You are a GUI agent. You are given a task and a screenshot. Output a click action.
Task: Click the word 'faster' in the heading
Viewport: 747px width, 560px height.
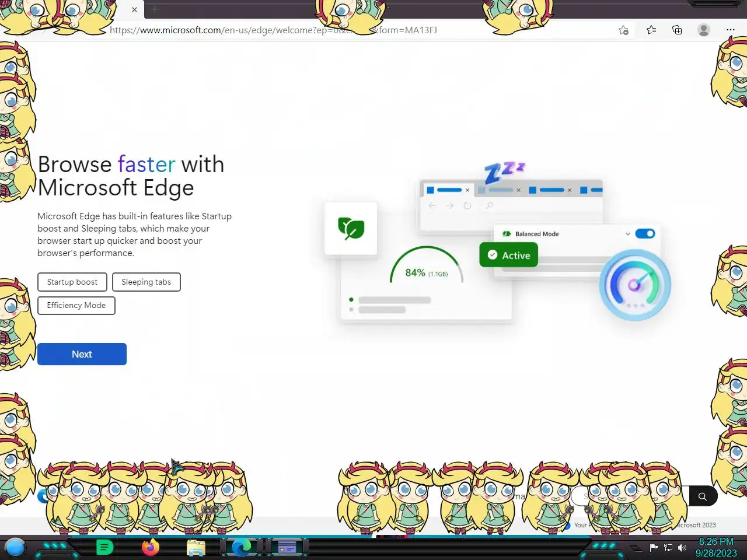pyautogui.click(x=146, y=164)
